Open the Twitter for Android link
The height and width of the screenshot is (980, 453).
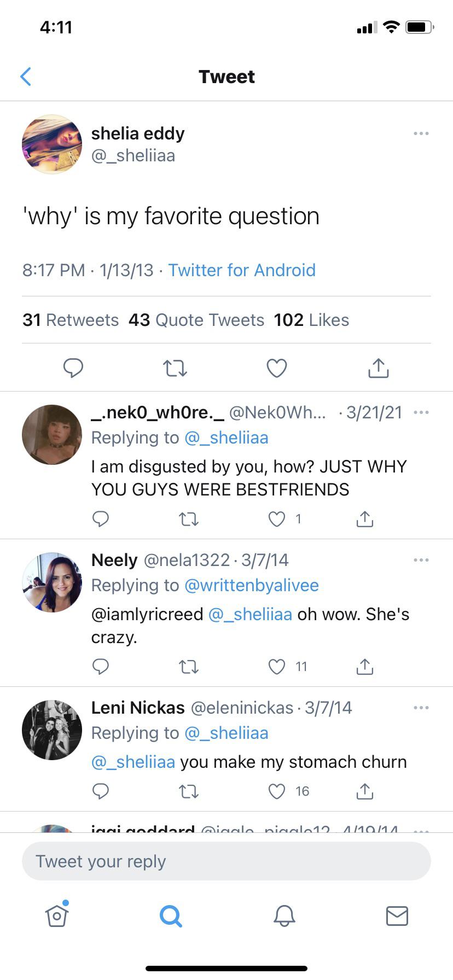pos(242,270)
